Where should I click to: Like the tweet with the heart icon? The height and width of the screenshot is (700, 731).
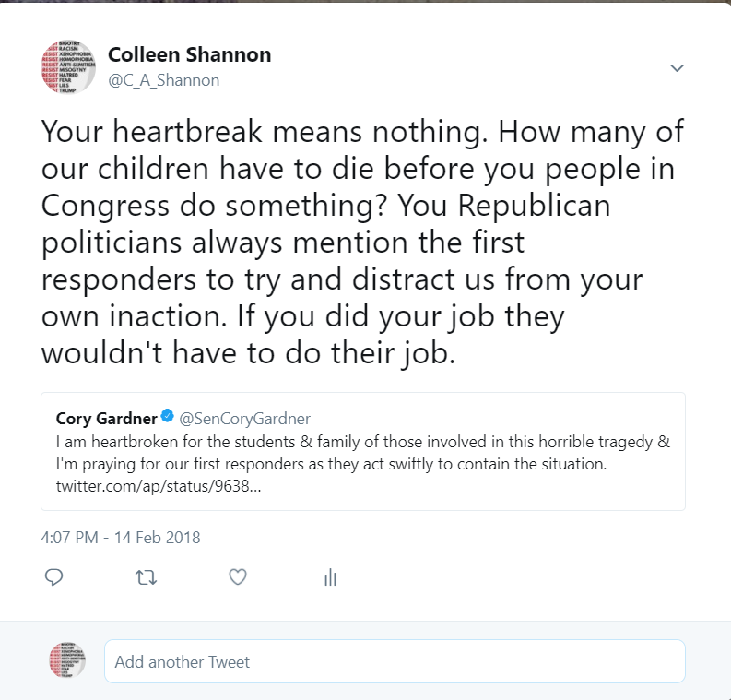click(x=238, y=577)
